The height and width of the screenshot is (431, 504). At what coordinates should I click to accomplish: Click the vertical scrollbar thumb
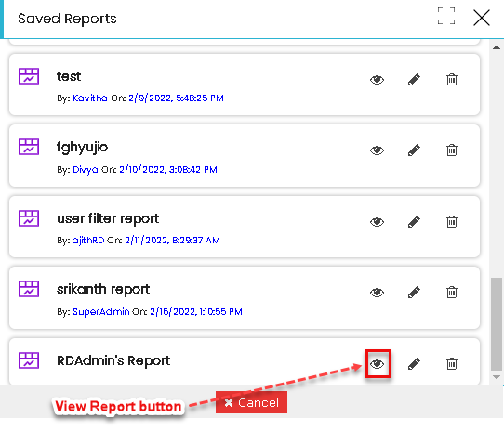(497, 324)
